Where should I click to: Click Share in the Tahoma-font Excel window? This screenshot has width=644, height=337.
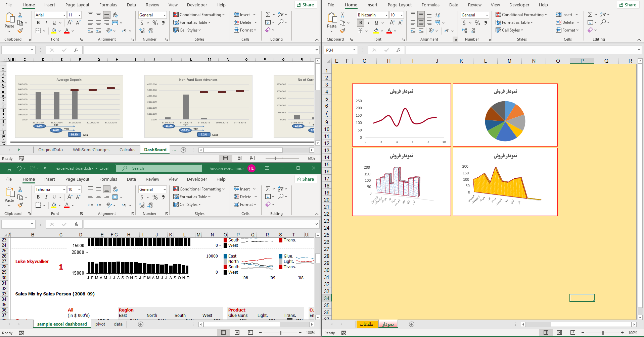306,179
